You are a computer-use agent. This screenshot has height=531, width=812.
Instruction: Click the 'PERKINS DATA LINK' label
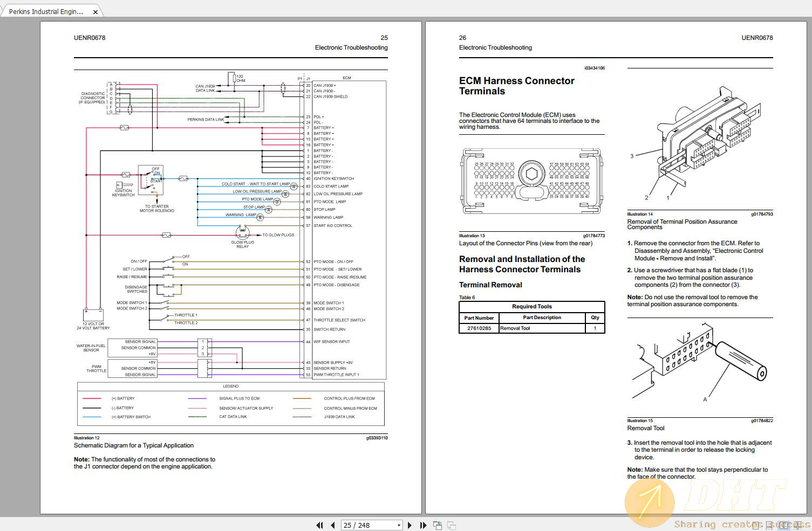pos(206,120)
